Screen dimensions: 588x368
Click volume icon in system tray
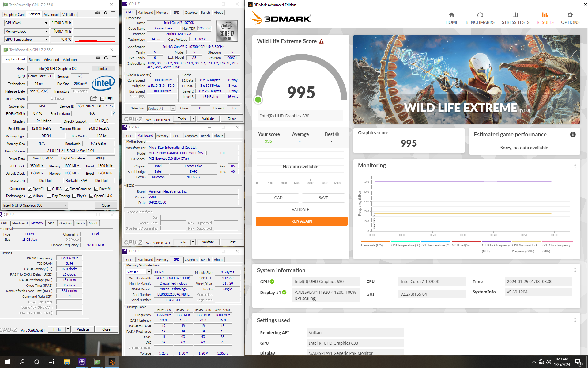pos(548,362)
